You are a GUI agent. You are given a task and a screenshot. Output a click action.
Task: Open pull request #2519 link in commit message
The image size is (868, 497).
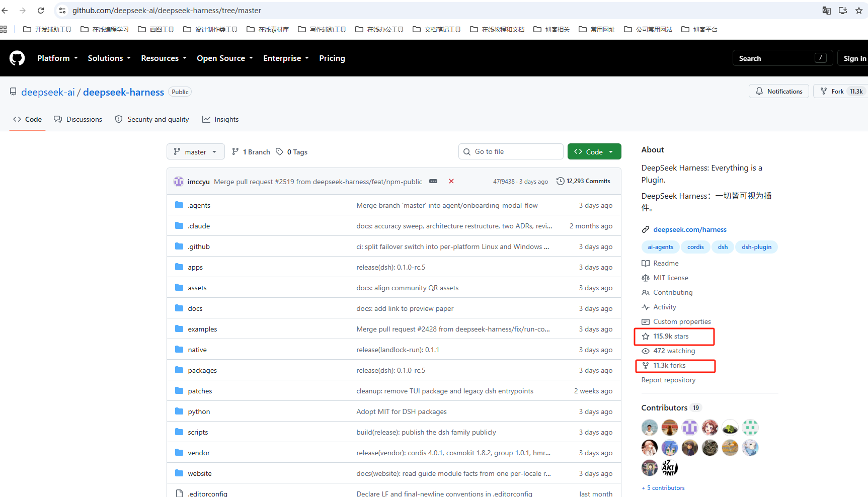(284, 182)
